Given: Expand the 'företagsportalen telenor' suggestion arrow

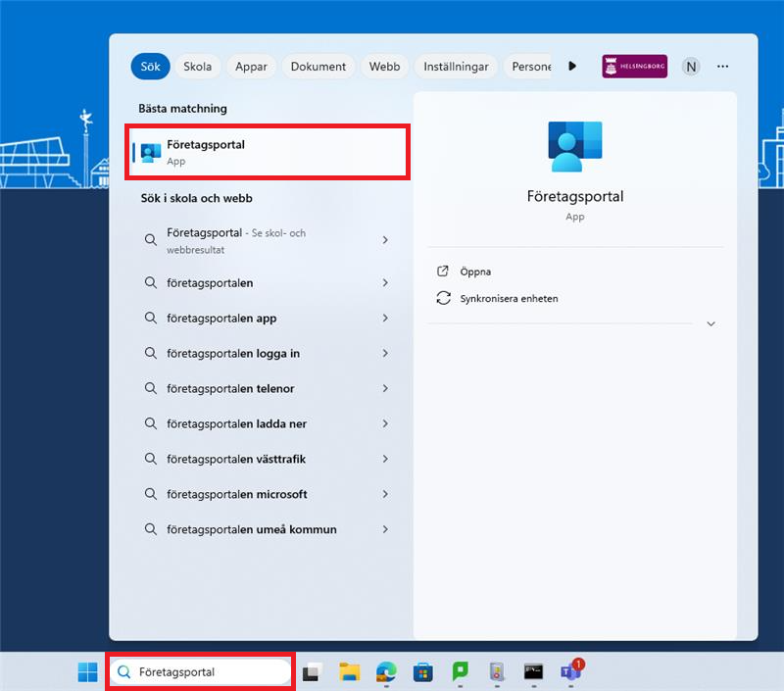Looking at the screenshot, I should [x=385, y=388].
